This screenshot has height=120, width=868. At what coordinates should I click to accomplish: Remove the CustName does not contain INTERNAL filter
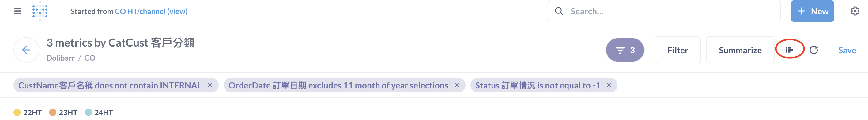coord(210,85)
